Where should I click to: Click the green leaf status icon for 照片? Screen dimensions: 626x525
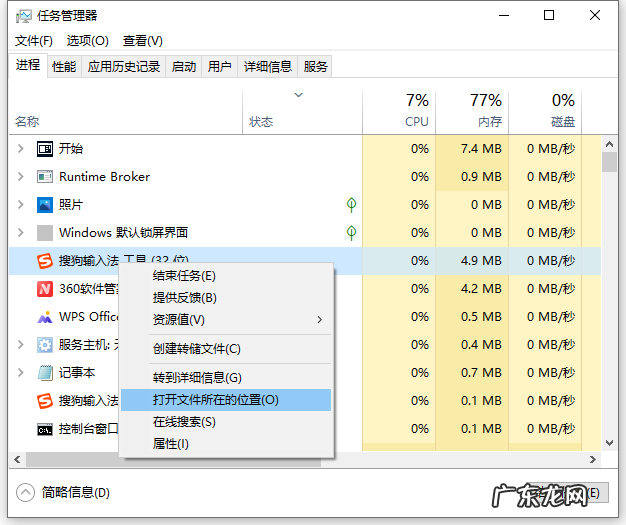coord(351,205)
